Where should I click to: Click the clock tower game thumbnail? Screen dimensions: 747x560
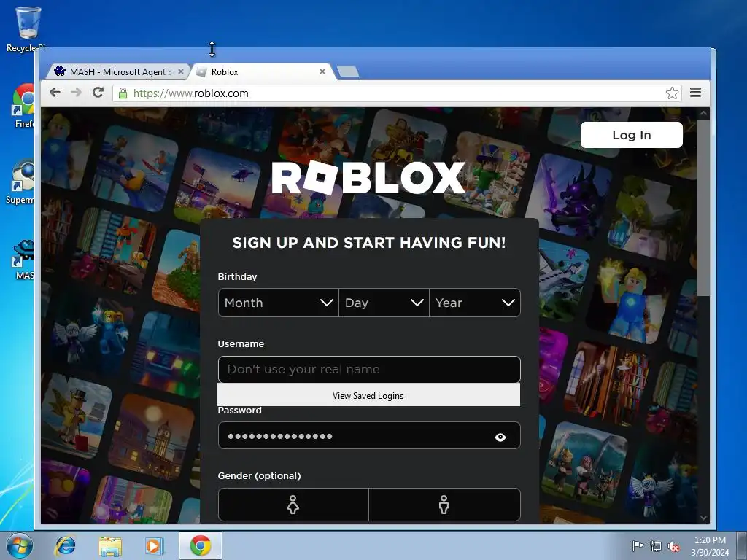tap(152, 437)
